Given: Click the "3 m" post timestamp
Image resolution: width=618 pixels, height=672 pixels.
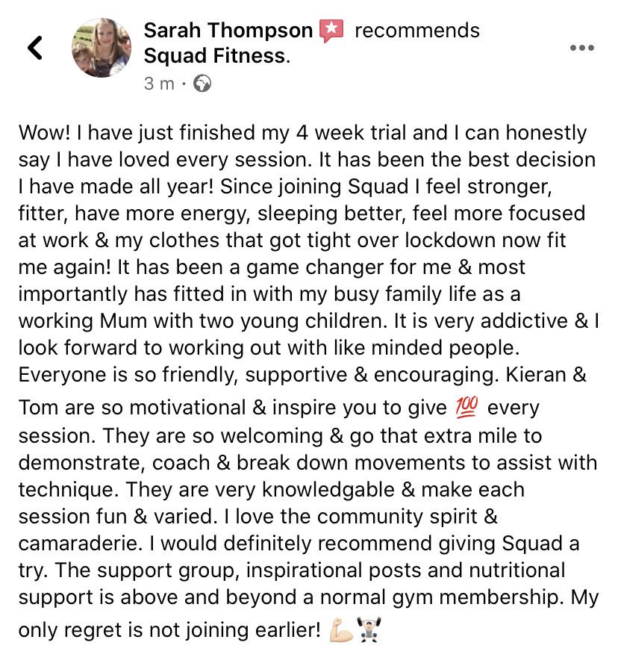Looking at the screenshot, I should (x=158, y=84).
